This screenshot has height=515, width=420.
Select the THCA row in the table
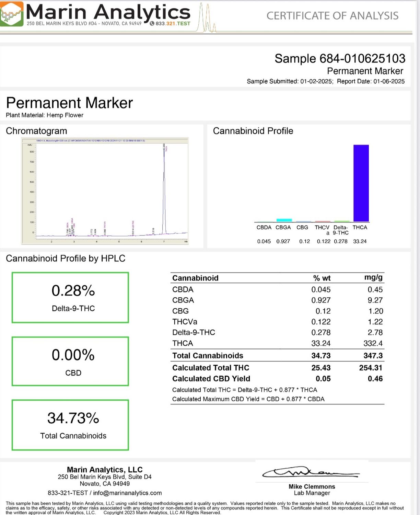277,343
